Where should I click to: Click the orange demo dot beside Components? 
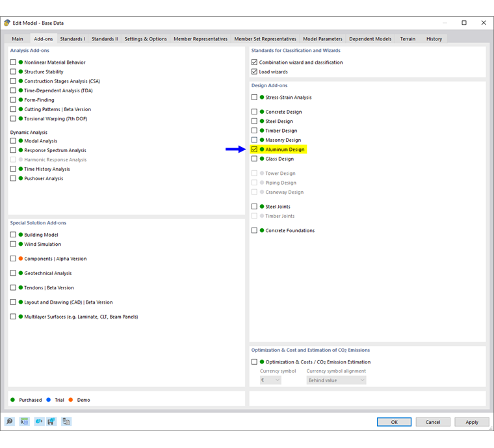[x=21, y=258]
